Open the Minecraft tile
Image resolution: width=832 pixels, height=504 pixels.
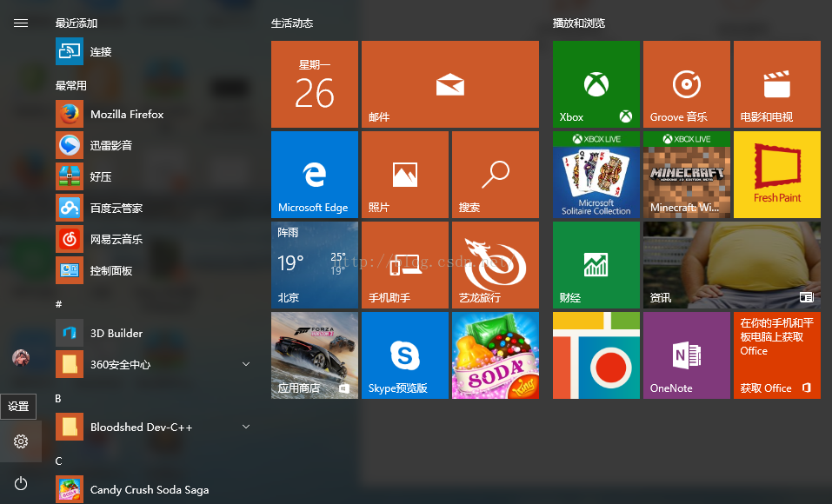click(687, 175)
